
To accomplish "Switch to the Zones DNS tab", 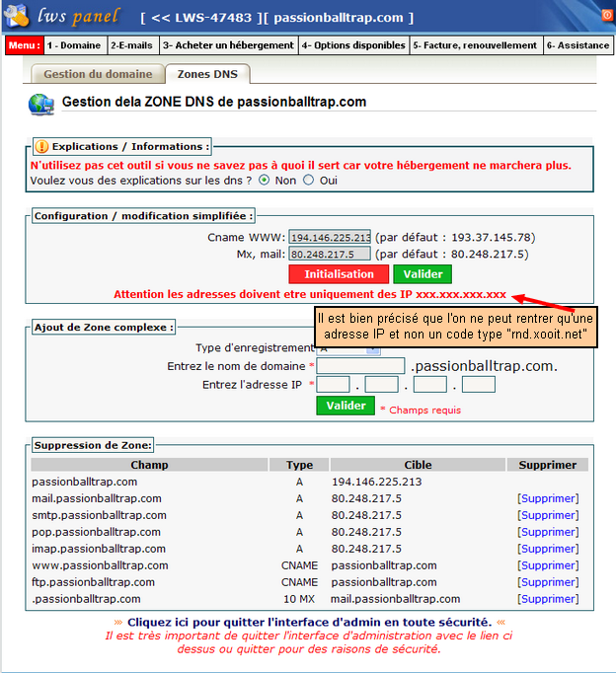I will pyautogui.click(x=207, y=74).
